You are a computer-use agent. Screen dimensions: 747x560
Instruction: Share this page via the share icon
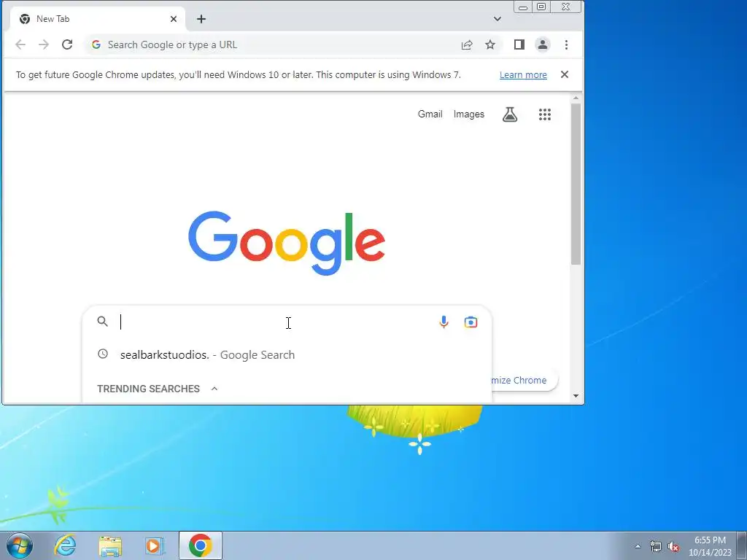point(467,44)
